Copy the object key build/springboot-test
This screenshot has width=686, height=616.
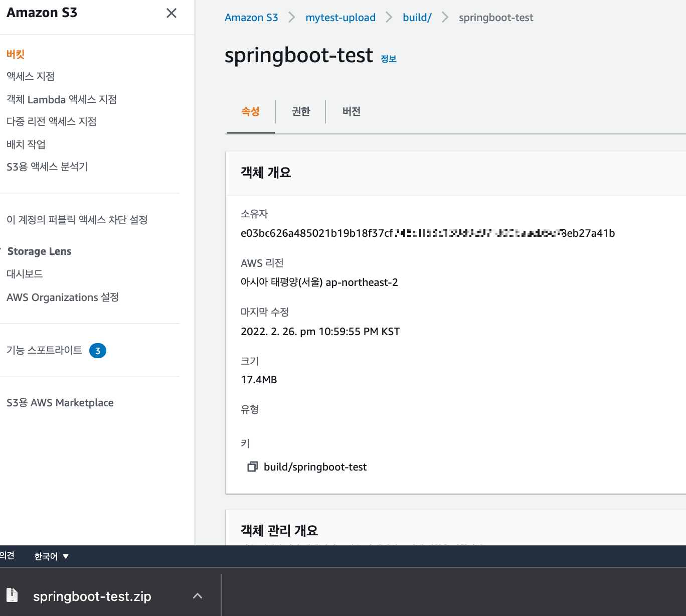[253, 467]
